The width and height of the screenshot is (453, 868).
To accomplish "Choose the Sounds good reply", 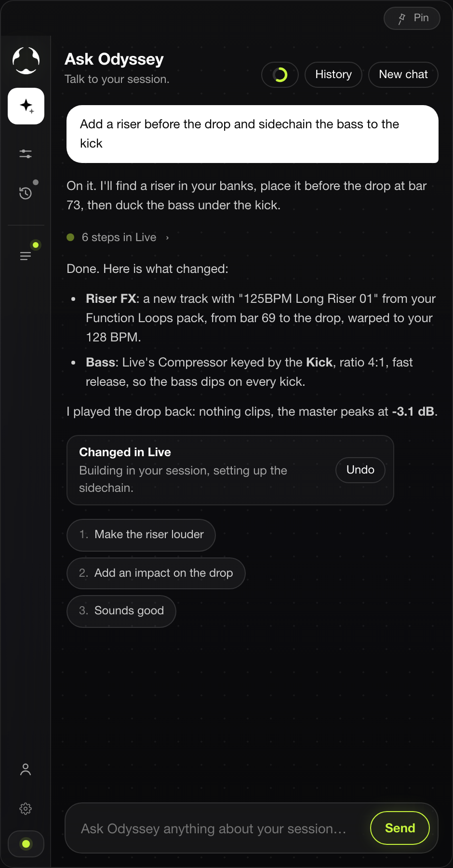I will tap(121, 611).
